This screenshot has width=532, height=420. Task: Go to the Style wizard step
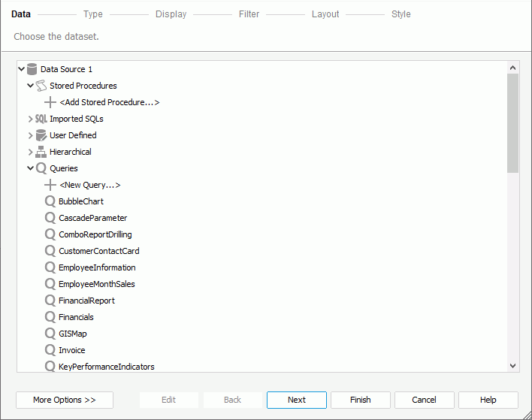point(401,14)
